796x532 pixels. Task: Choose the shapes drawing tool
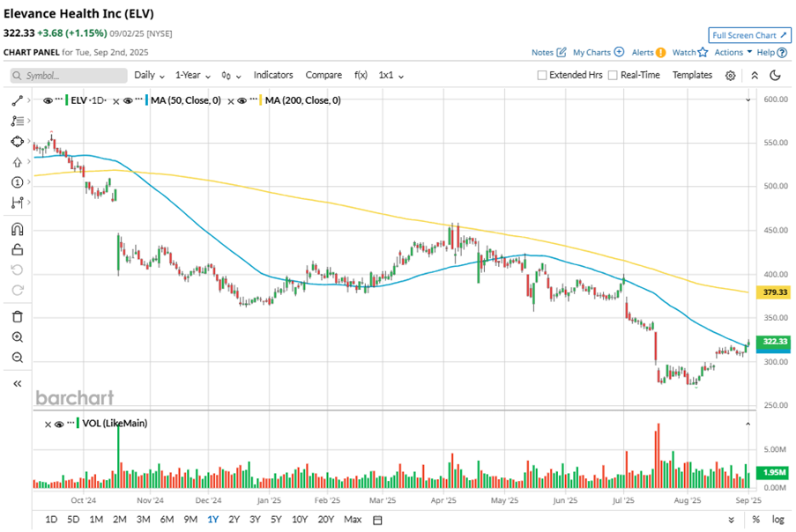[x=18, y=142]
